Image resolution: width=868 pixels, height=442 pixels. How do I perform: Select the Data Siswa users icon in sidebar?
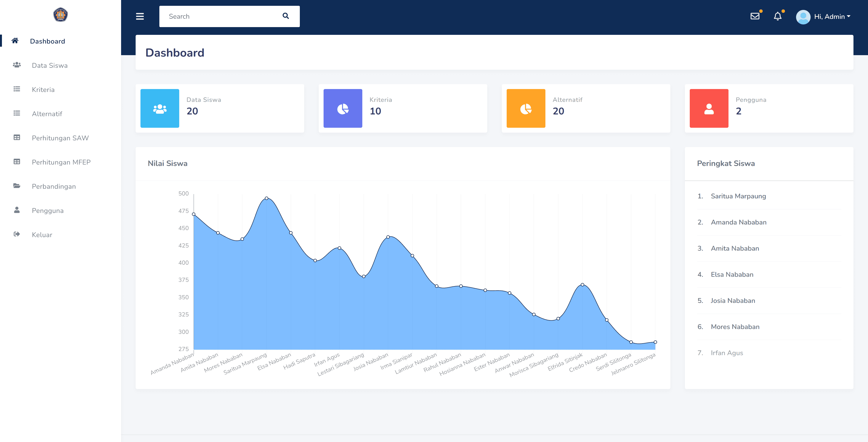(x=17, y=65)
